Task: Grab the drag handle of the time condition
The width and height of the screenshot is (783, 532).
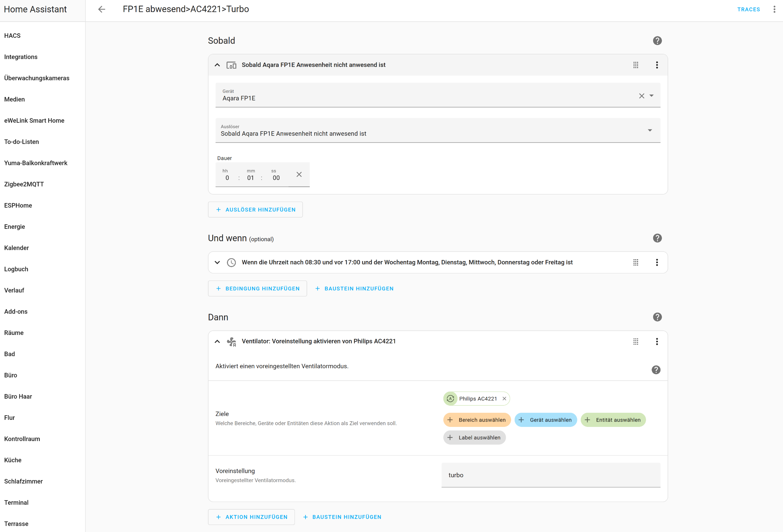Action: [636, 262]
